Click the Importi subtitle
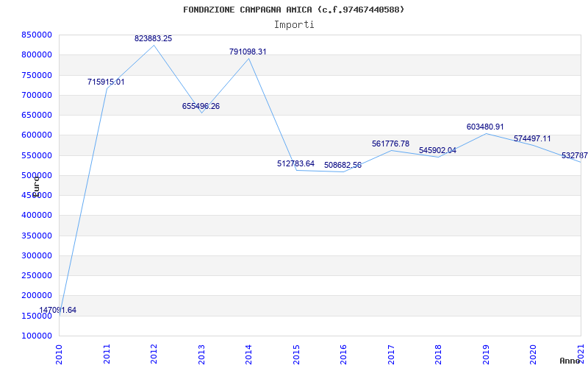This screenshot has height=368, width=588. (x=294, y=25)
